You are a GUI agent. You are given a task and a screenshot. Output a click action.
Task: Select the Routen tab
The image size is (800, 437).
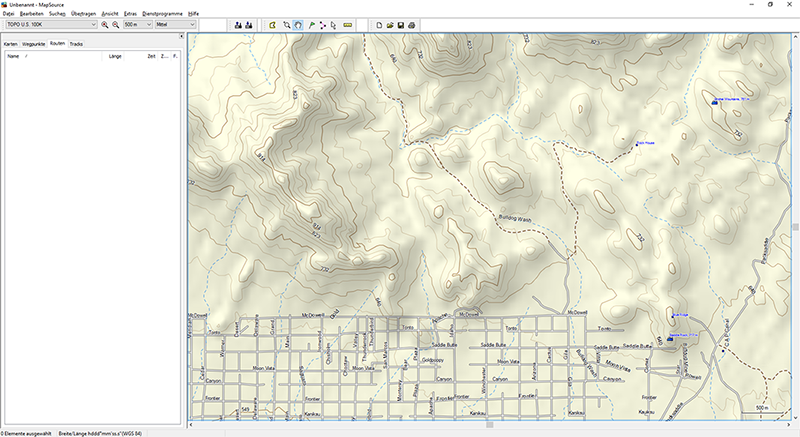tap(57, 43)
